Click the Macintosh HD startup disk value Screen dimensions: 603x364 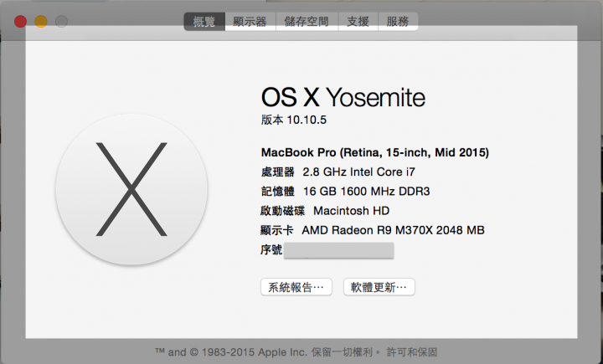[x=351, y=211]
